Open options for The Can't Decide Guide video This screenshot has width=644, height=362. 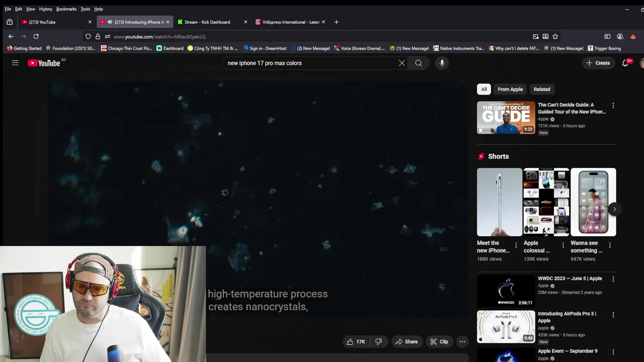click(613, 106)
